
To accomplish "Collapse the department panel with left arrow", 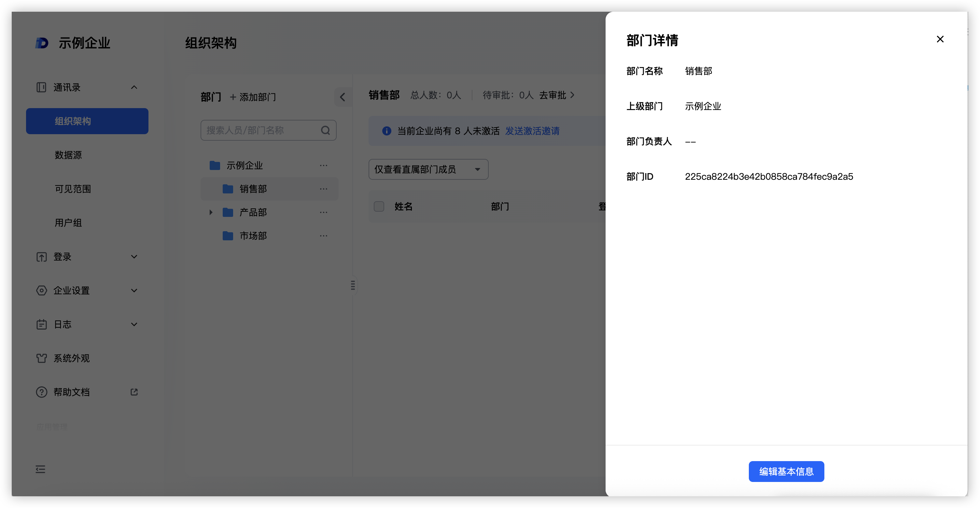I will pyautogui.click(x=343, y=97).
